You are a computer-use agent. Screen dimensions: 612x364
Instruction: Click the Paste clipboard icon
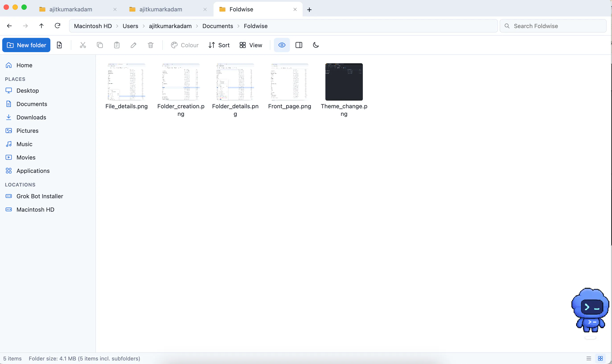(117, 45)
